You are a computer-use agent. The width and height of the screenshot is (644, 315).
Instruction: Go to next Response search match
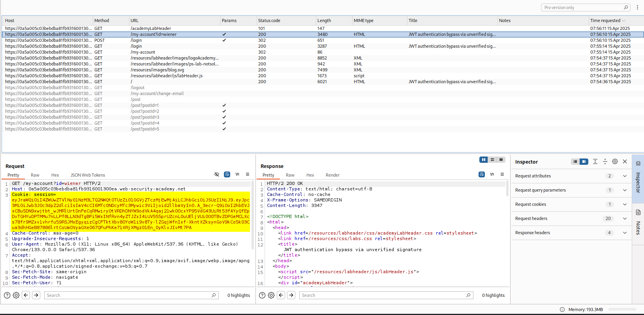click(291, 295)
